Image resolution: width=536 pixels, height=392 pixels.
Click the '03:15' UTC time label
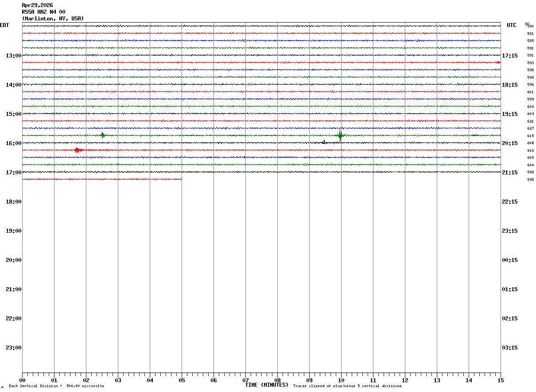click(510, 348)
